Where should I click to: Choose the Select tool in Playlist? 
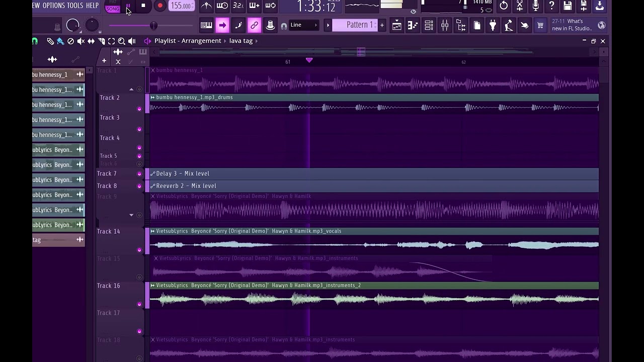click(x=111, y=41)
